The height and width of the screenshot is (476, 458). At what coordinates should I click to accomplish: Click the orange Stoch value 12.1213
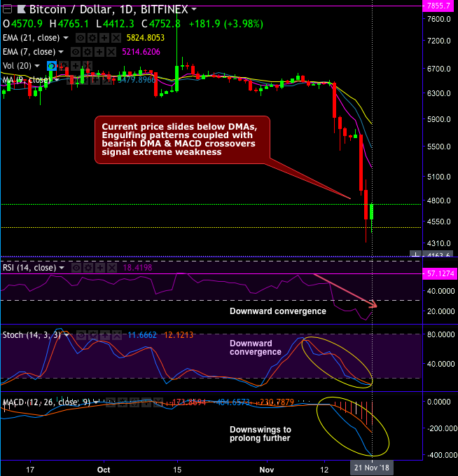pos(179,335)
